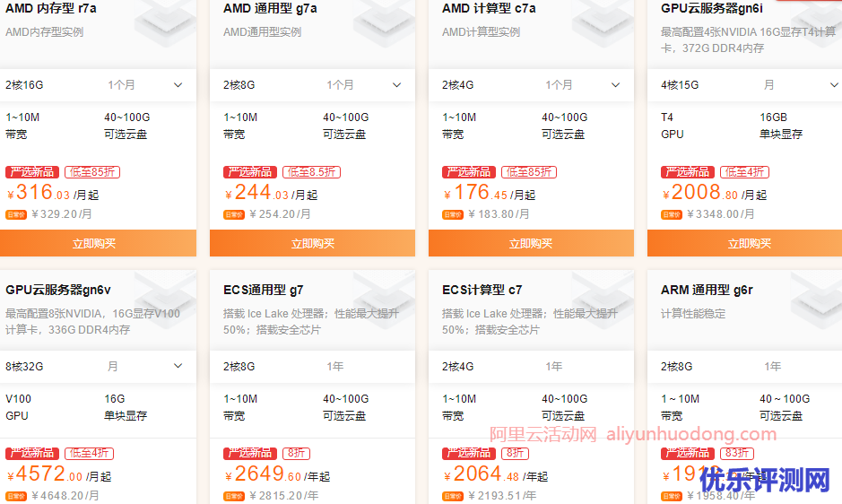This screenshot has height=504, width=842.
Task: Expand the 2核4G 1个月 dropdown on the c7a card
Action: [615, 85]
